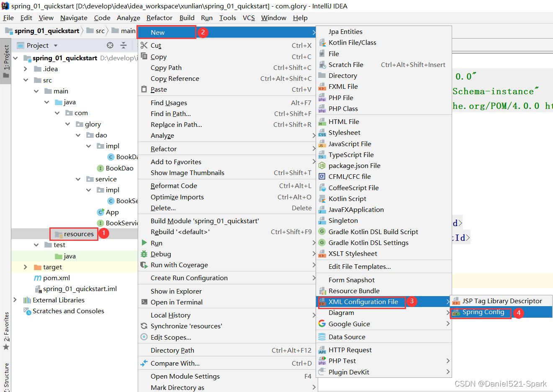The width and height of the screenshot is (553, 392).
Task: Click the green Run triangle icon
Action: tap(144, 243)
